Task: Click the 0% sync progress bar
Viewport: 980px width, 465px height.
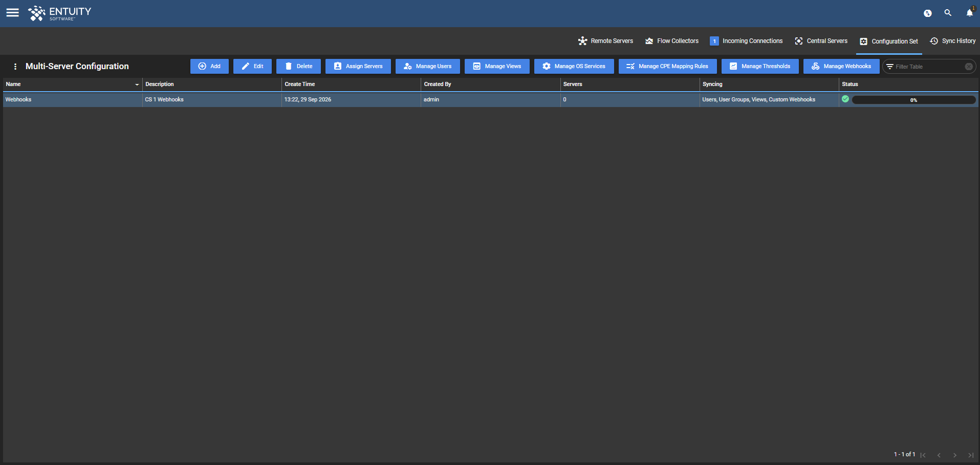Action: click(x=913, y=100)
